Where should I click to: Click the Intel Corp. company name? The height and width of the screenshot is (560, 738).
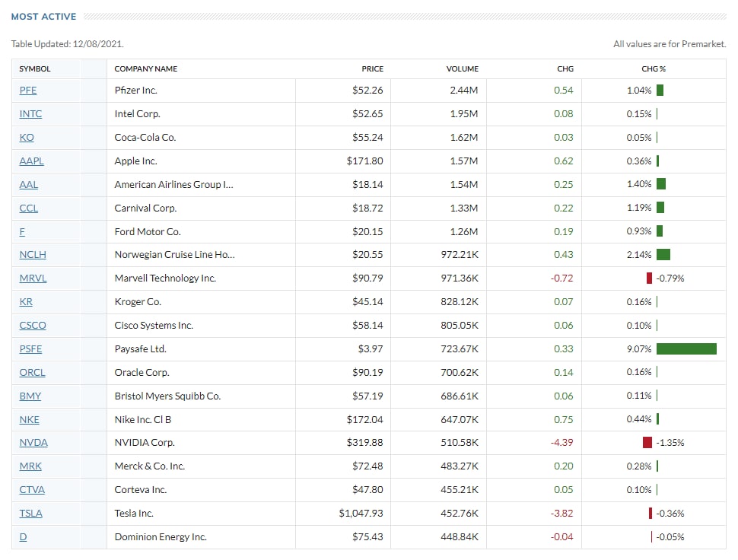pos(138,114)
